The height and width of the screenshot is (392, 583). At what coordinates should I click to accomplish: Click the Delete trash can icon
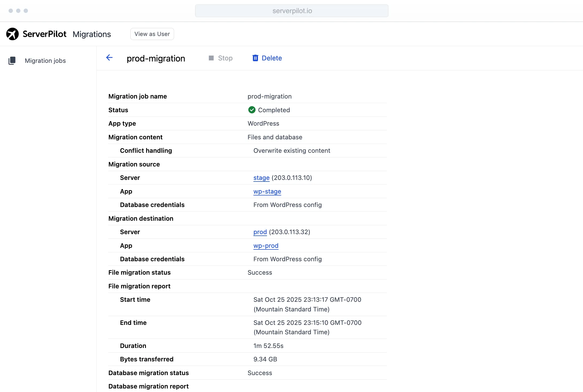[255, 58]
